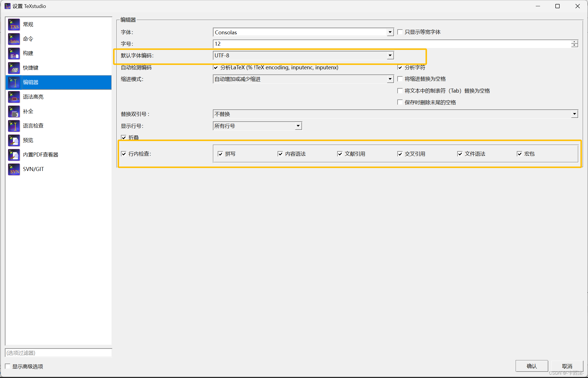Screen dimensions: 588x378
Task: Click the 补全 sidebar icon
Action: tap(14, 111)
